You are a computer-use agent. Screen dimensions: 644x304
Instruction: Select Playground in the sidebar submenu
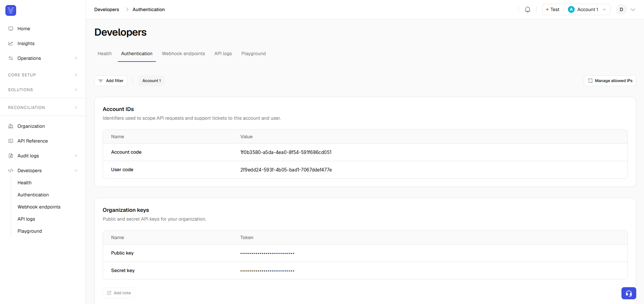(x=30, y=231)
